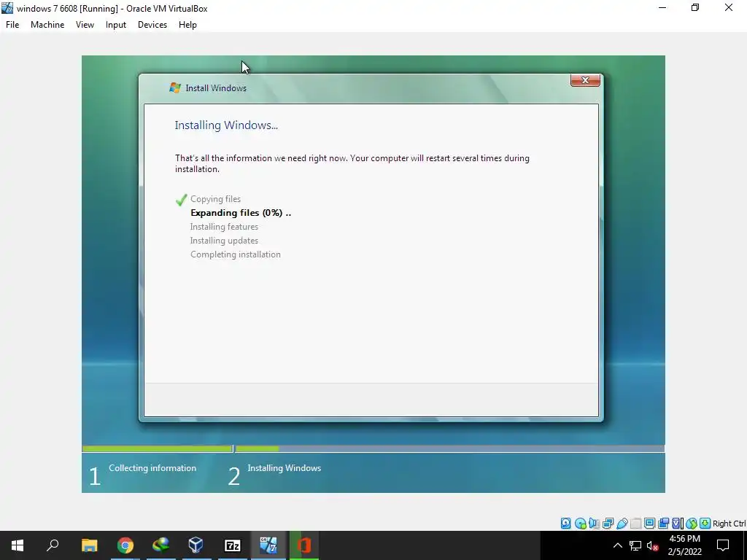
Task: Click the keyboard capture arrow icon
Action: pyautogui.click(x=705, y=524)
